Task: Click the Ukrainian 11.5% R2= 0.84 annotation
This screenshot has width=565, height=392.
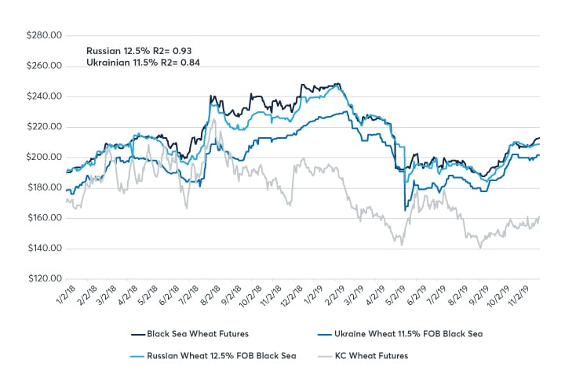Action: (144, 63)
